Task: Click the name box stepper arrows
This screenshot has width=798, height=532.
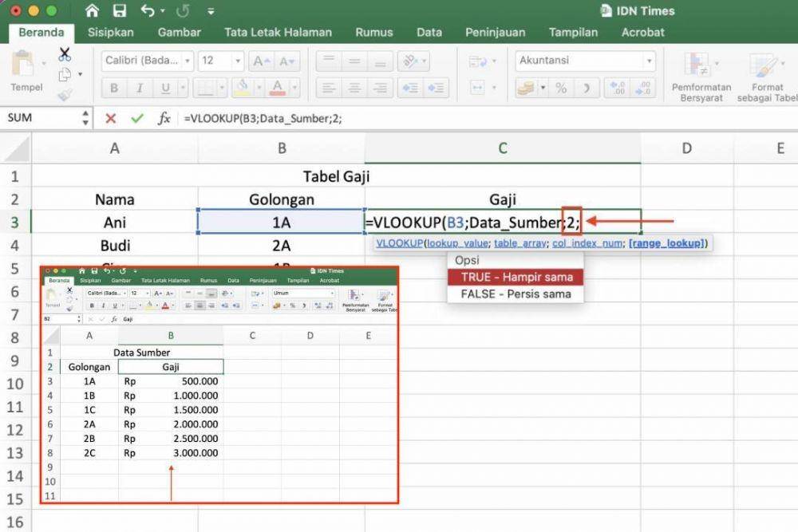Action: pos(85,118)
